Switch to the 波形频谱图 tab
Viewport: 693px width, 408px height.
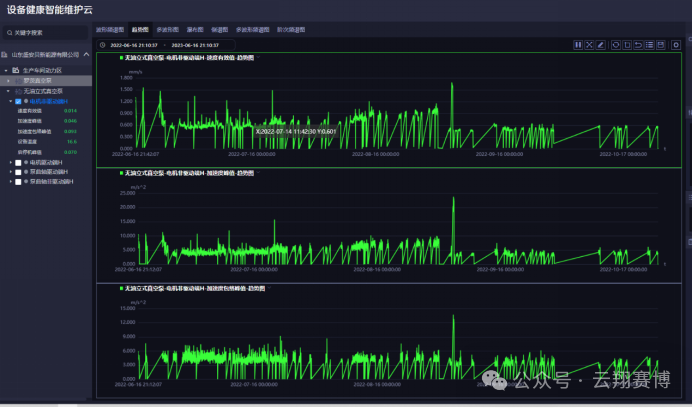(110, 30)
